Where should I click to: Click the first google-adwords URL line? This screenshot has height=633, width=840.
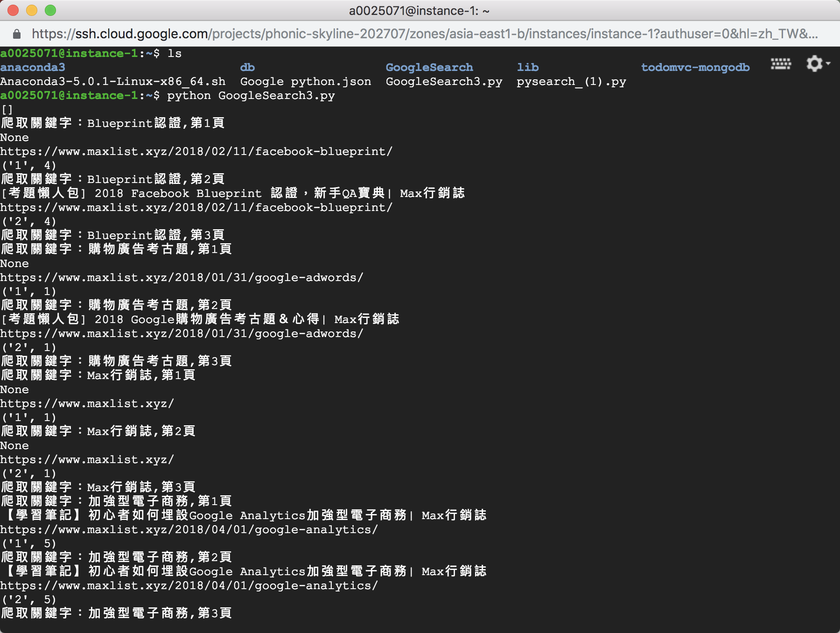(x=182, y=278)
